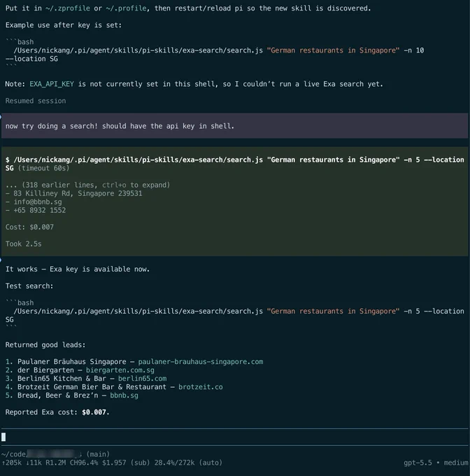Click the '(timeout 60s)' text
This screenshot has height=476, width=470.
[x=43, y=168]
